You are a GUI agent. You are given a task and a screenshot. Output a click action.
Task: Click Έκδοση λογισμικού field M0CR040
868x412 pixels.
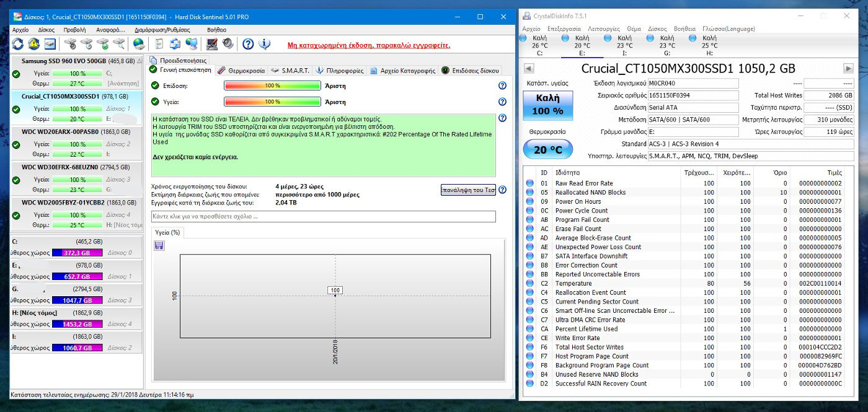pyautogui.click(x=693, y=83)
